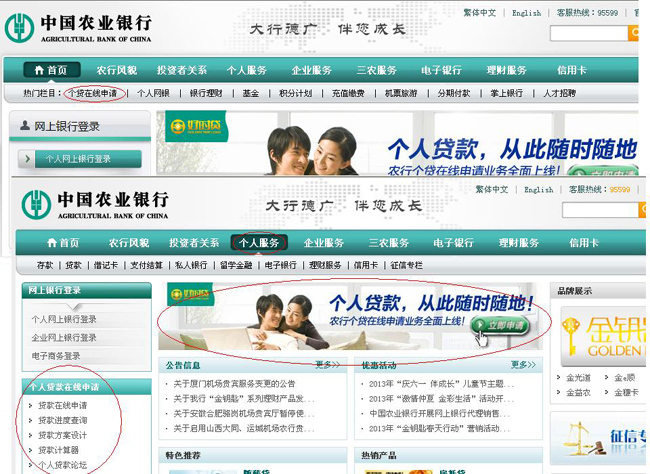Open 贷款方案设计 sidebar link
The height and width of the screenshot is (474, 650).
click(x=63, y=435)
